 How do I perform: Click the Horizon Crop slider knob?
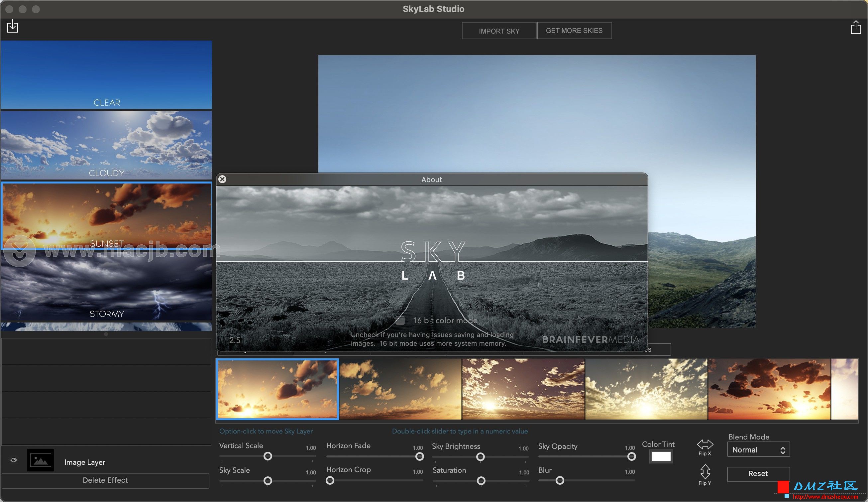click(x=330, y=480)
